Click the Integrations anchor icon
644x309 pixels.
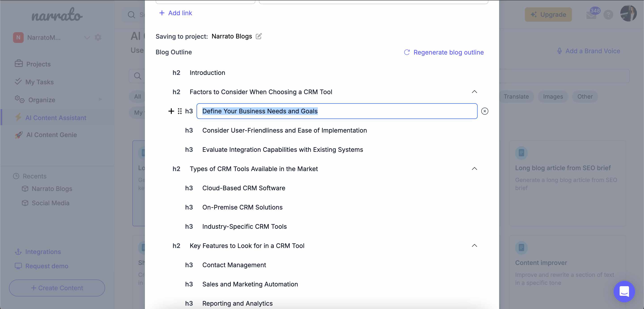coord(18,252)
